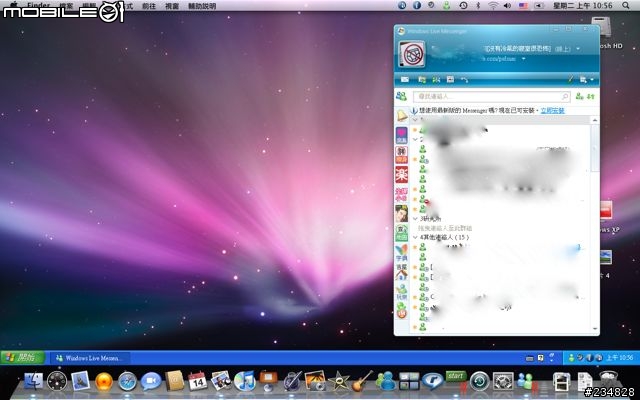
Task: Open the Address Book icon in the Dock
Action: 175,381
